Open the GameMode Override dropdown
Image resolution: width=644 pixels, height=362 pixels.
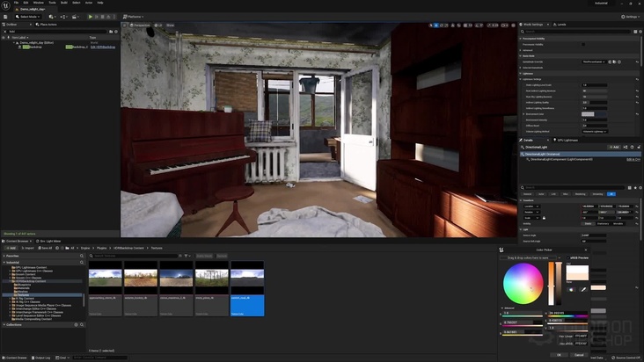tap(594, 62)
